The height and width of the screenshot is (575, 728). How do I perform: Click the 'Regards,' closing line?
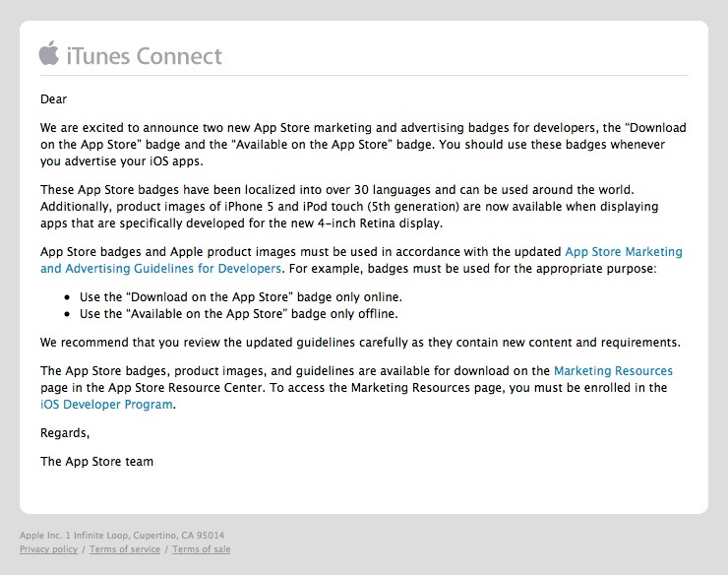click(x=65, y=433)
